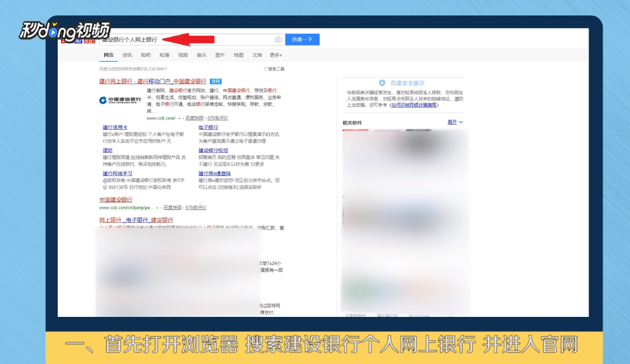
Task: Click the 相关软件 section heading
Action: coord(352,123)
